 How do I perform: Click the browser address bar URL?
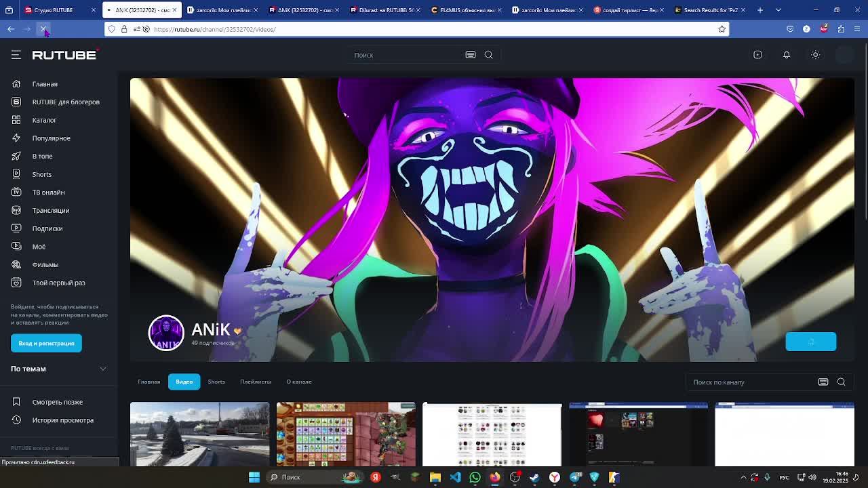coord(214,29)
